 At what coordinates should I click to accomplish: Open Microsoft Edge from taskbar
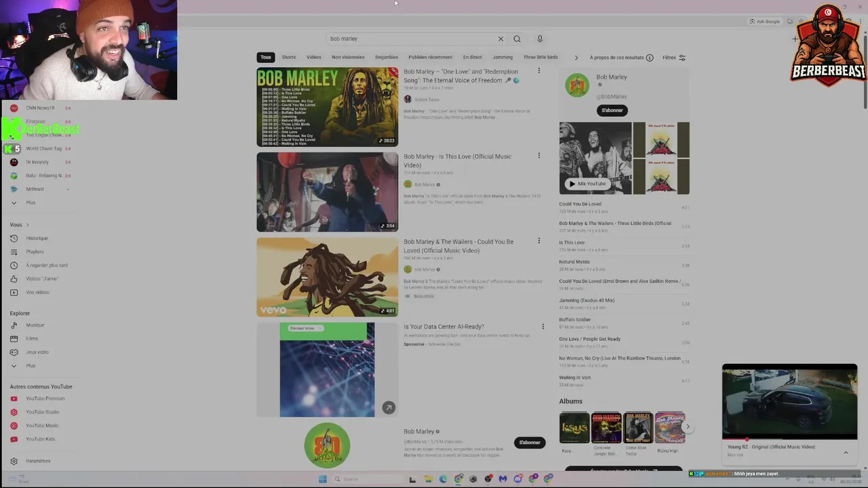(443, 479)
